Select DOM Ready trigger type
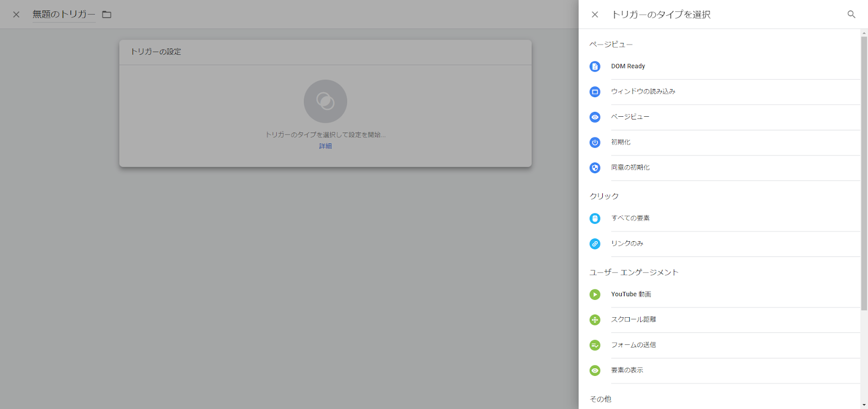 click(725, 66)
